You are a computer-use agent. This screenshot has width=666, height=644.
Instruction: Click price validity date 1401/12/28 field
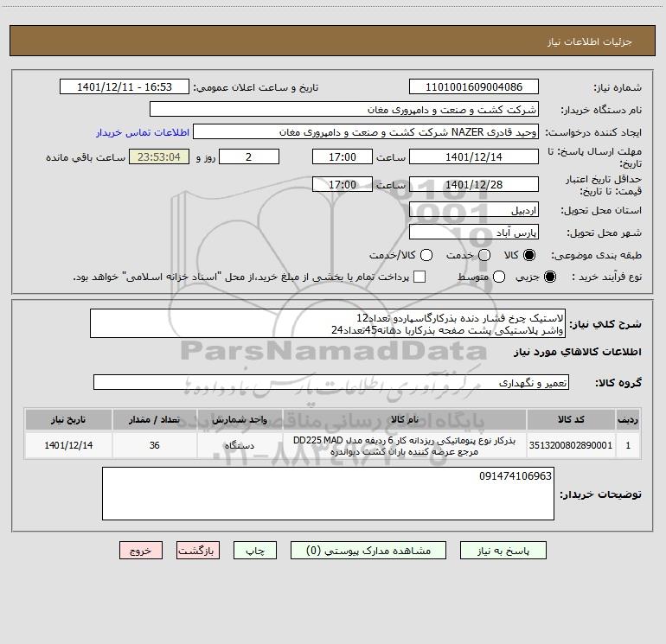(474, 185)
